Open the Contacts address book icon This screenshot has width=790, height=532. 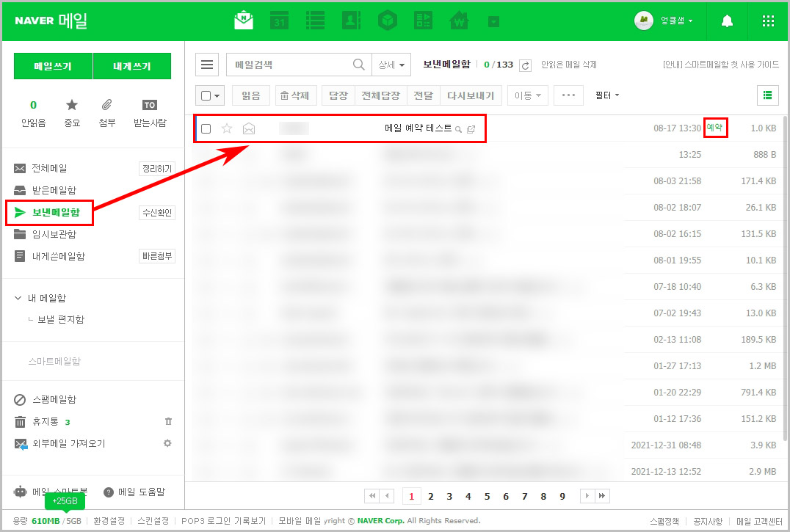point(351,21)
